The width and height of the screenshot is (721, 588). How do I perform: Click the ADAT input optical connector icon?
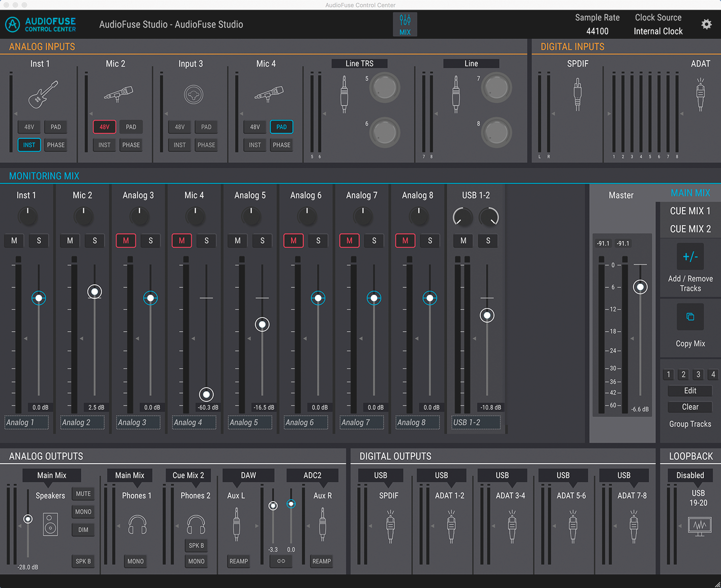pos(701,94)
